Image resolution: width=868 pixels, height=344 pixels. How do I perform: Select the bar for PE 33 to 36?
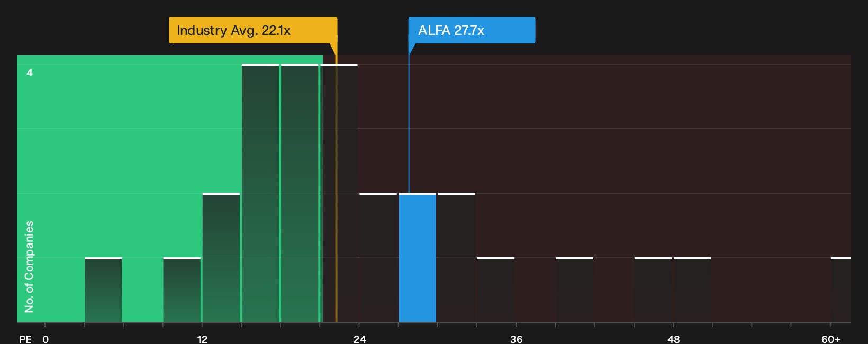(x=496, y=290)
